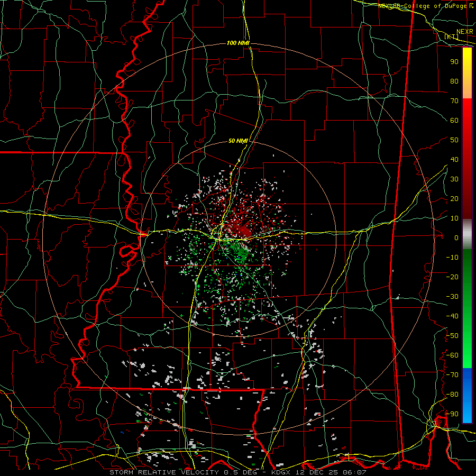Screen dimensions: 476x476
Task: Click the '-80' velocity scale label
Action: (452, 395)
